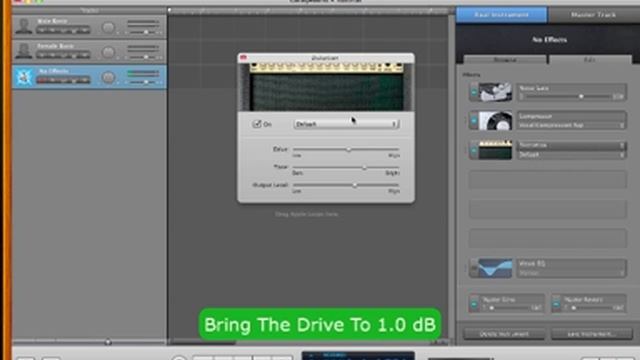Click the Male Basic track control buttons
The image size is (640, 360).
click(x=63, y=30)
